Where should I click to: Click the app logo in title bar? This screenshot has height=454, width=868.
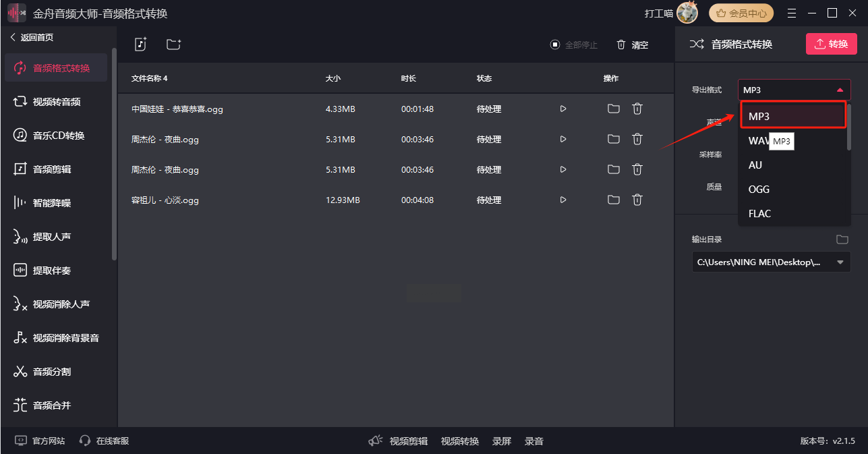[x=16, y=13]
